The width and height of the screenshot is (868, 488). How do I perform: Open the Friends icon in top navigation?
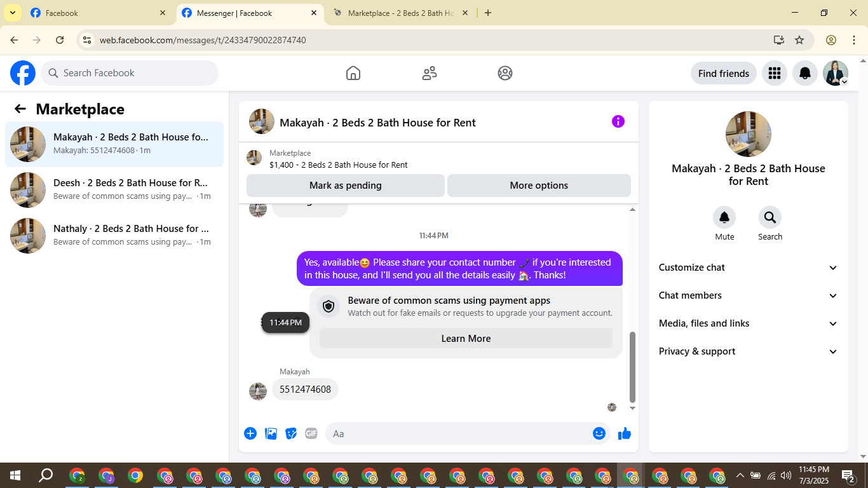(x=430, y=73)
